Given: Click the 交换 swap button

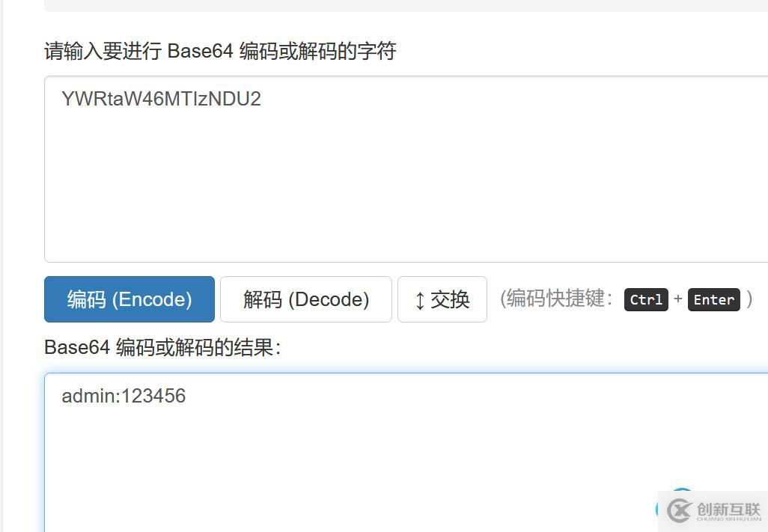Looking at the screenshot, I should [442, 299].
